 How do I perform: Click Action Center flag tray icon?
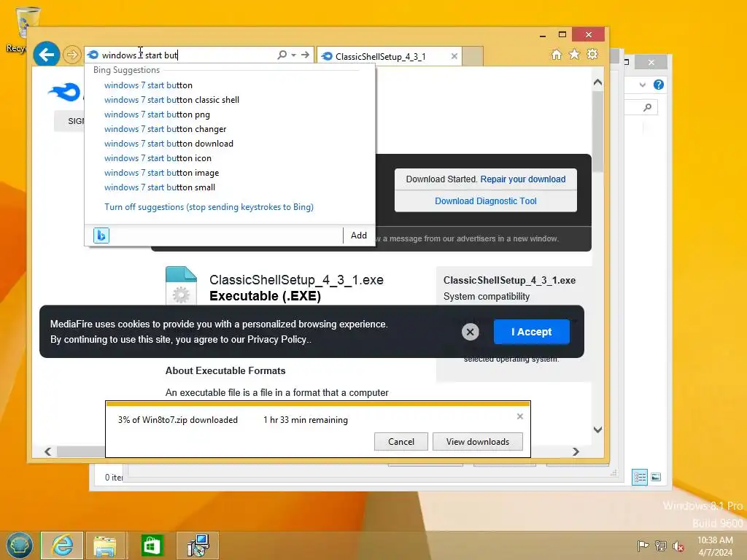click(643, 545)
